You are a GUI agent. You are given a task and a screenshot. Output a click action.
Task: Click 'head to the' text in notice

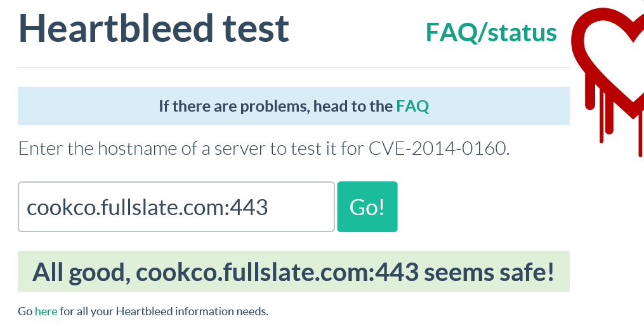[353, 106]
